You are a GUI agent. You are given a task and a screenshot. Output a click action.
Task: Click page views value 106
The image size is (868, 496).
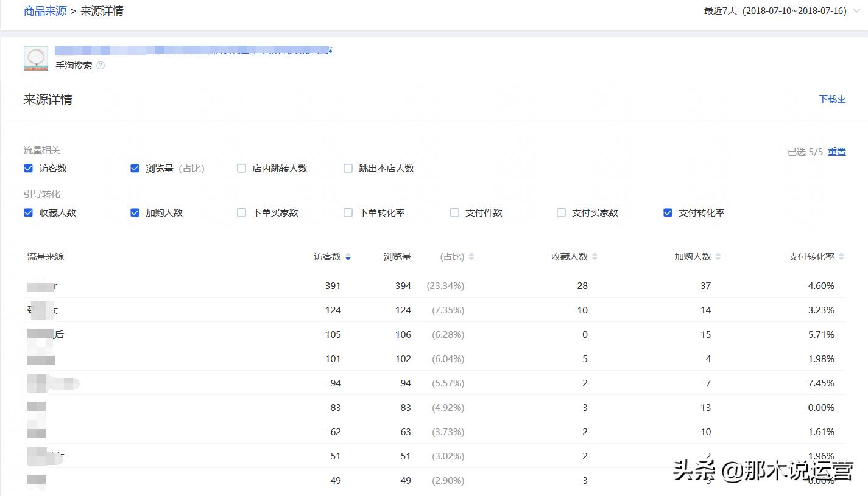tap(403, 335)
